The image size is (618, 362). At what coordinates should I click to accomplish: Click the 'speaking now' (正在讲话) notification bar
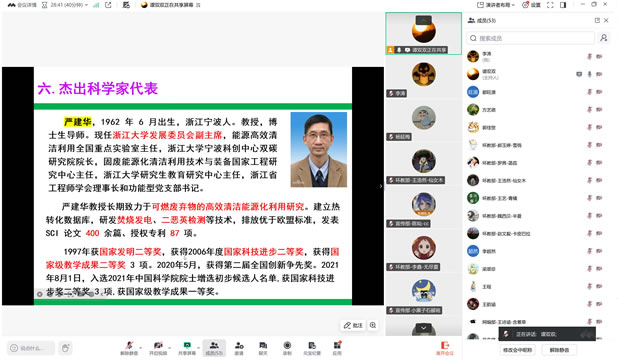click(x=547, y=334)
